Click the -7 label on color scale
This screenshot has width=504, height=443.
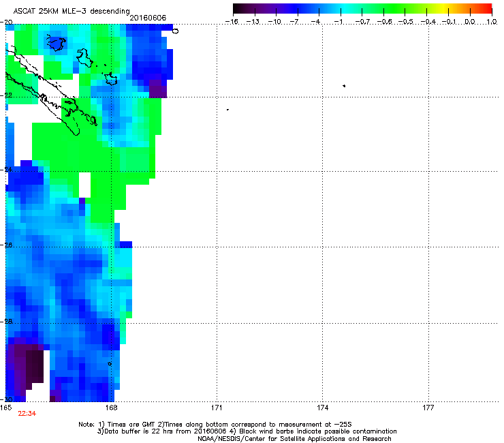coord(294,22)
